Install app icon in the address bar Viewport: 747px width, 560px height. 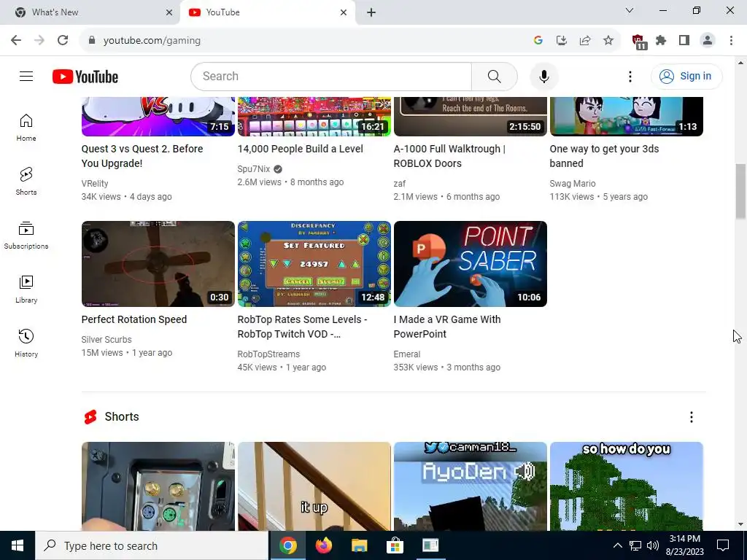562,41
